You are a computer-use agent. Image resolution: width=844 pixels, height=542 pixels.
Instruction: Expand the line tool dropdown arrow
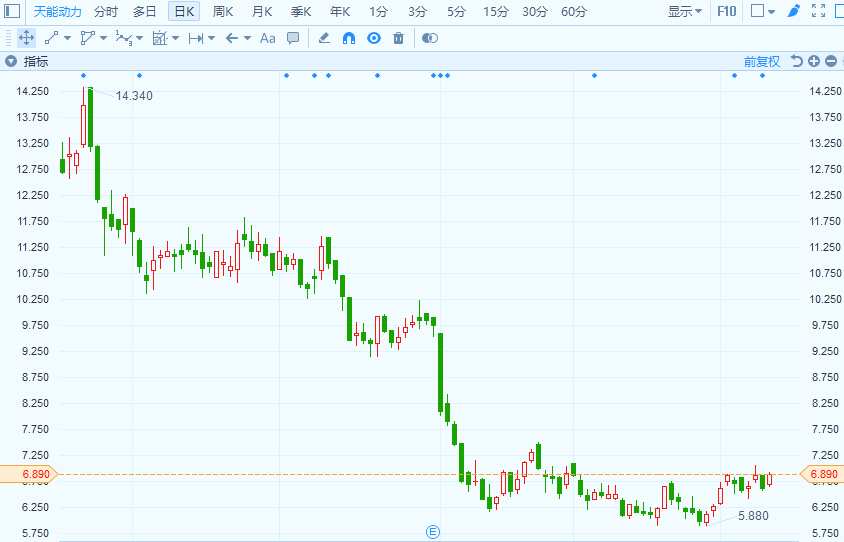coord(67,38)
